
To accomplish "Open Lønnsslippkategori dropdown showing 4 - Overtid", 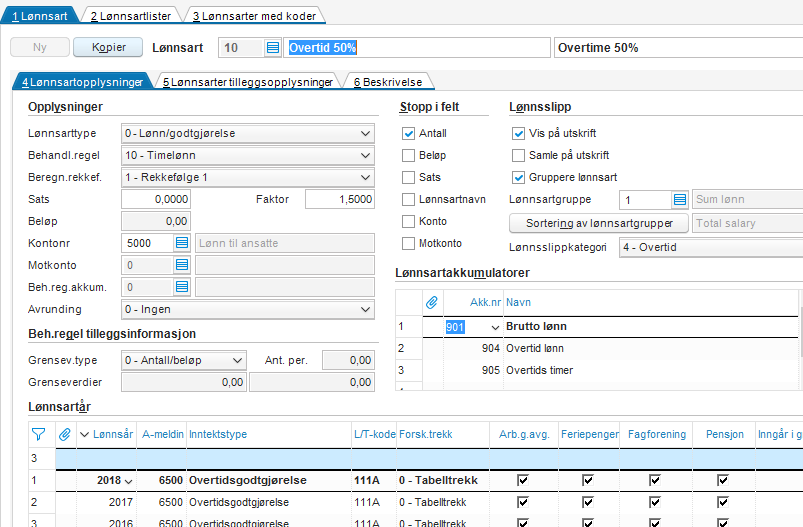I will (711, 247).
